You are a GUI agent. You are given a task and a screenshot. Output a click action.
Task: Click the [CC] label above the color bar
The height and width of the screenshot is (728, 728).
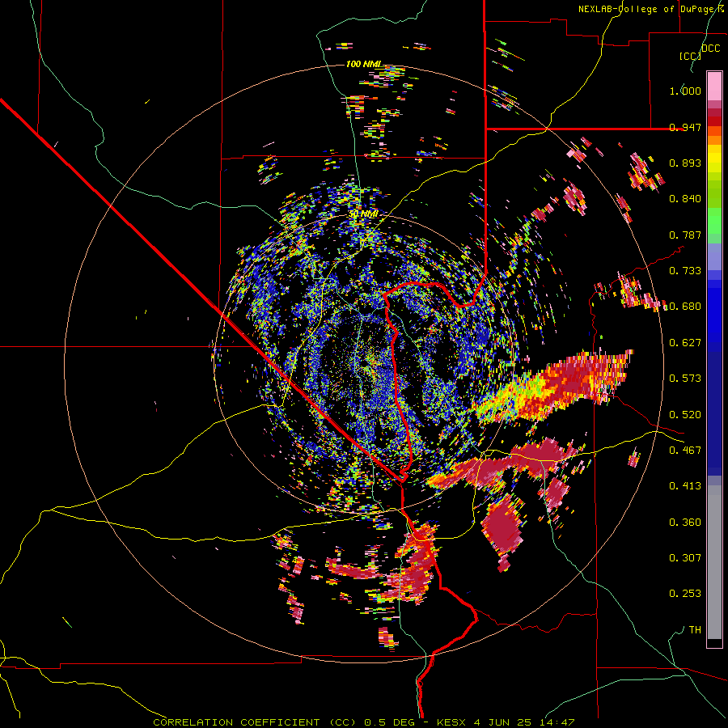(x=690, y=56)
